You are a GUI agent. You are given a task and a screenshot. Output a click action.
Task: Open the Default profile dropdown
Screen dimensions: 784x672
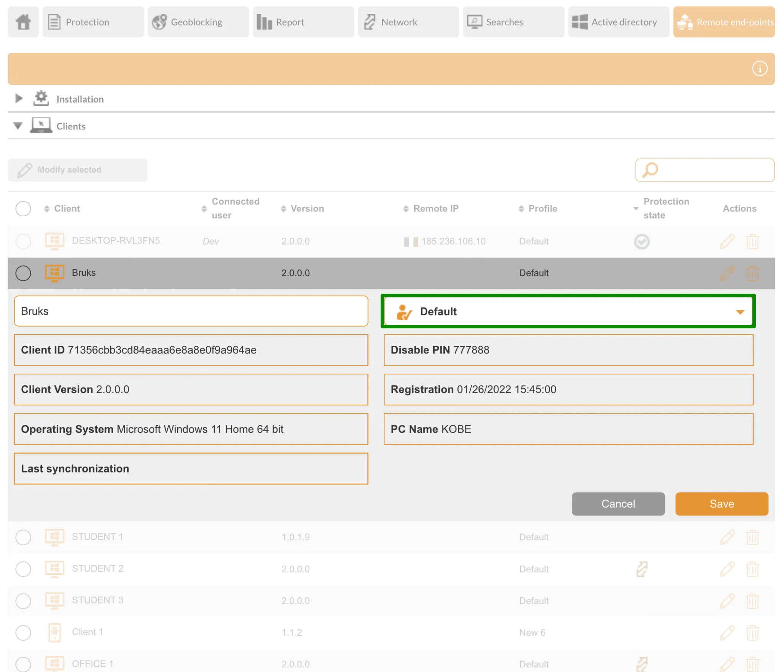[568, 311]
